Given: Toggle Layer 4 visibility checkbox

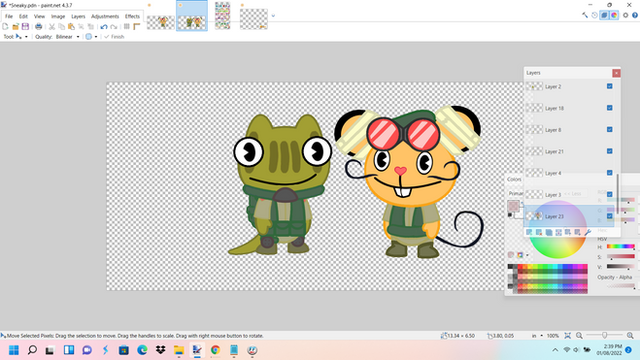Looking at the screenshot, I should [x=609, y=173].
